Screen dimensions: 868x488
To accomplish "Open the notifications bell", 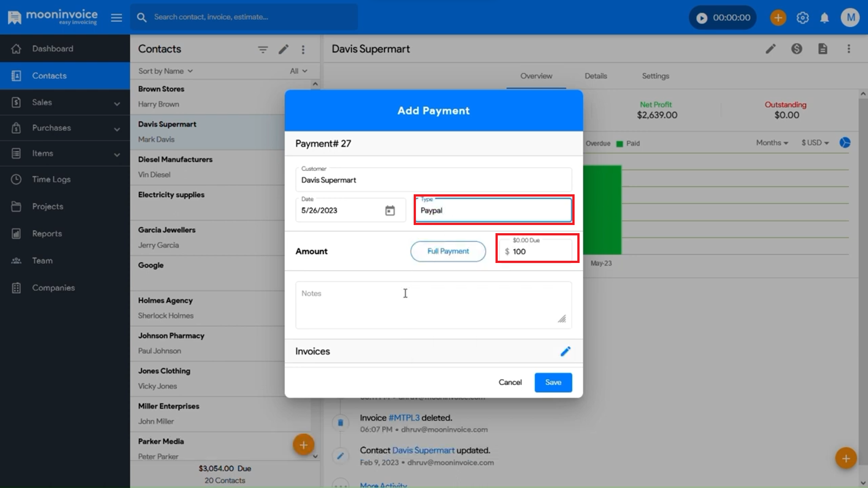I will (x=825, y=18).
